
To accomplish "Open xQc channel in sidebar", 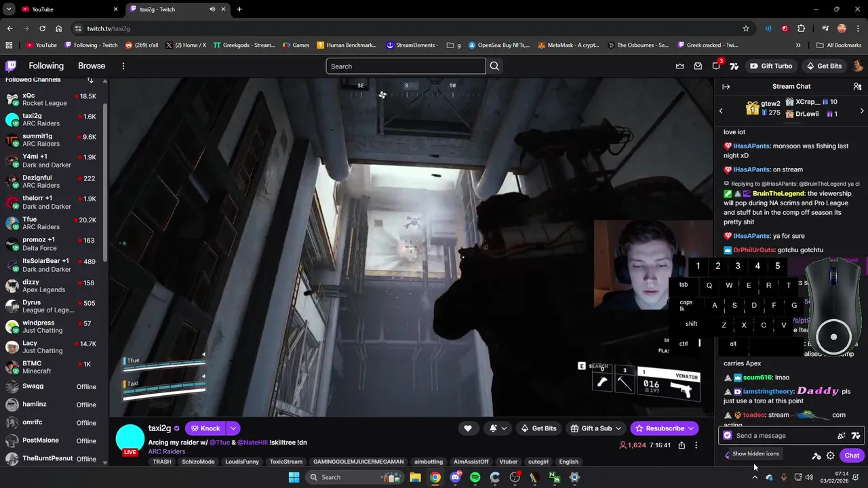I will (x=53, y=99).
